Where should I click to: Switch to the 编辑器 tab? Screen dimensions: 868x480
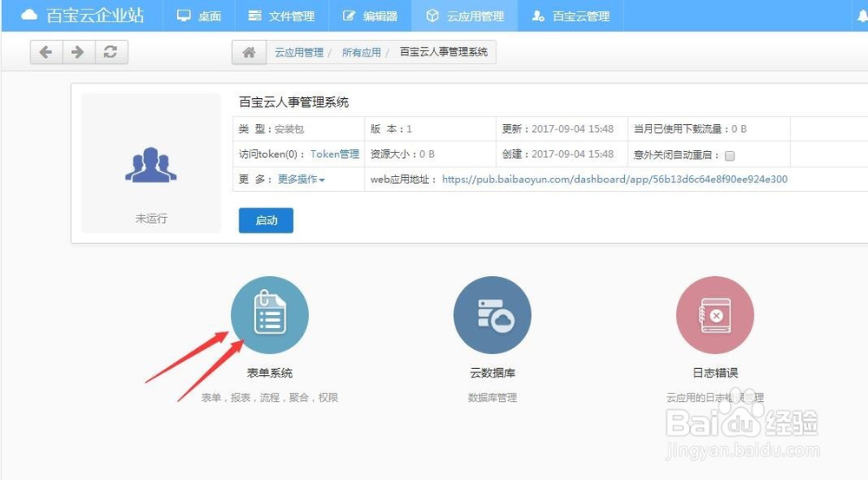point(371,16)
